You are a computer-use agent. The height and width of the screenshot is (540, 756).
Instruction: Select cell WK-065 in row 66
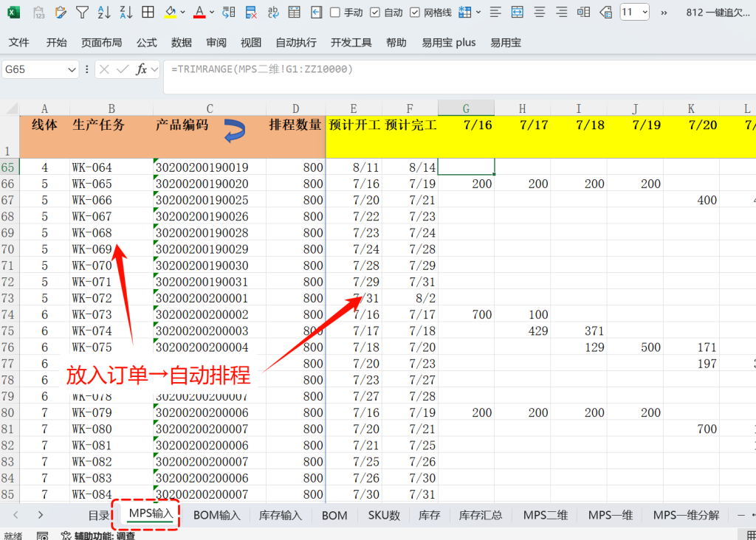coord(111,184)
